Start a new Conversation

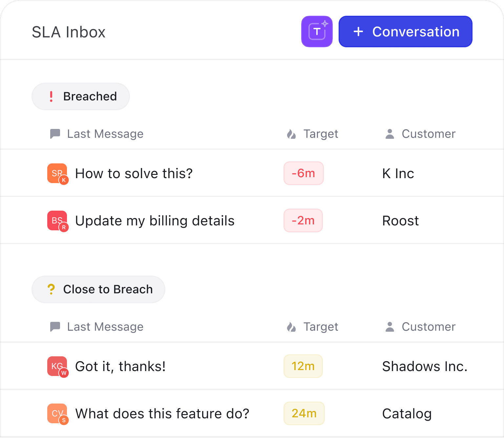coord(405,31)
